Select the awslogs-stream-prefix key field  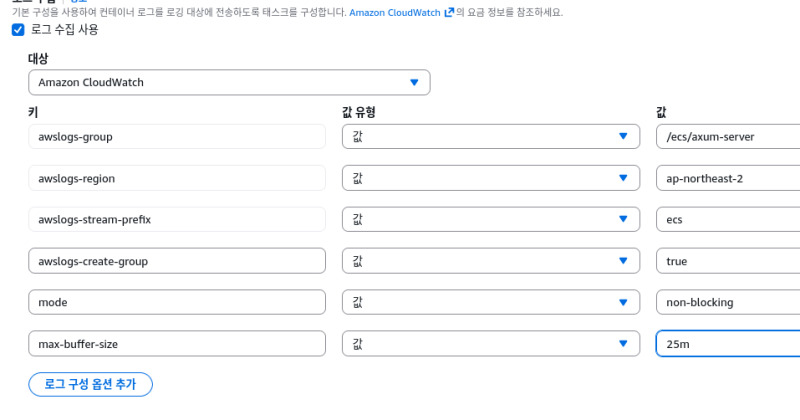pos(177,219)
